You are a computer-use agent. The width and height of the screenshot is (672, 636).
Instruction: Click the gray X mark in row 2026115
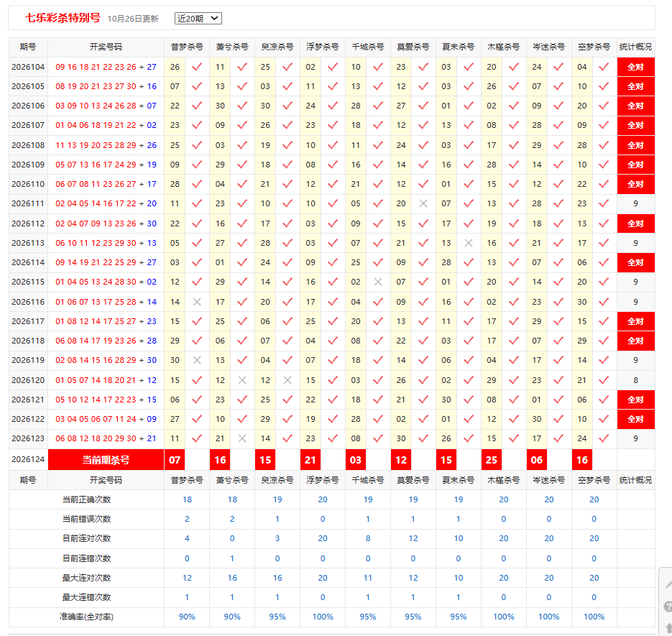(378, 282)
